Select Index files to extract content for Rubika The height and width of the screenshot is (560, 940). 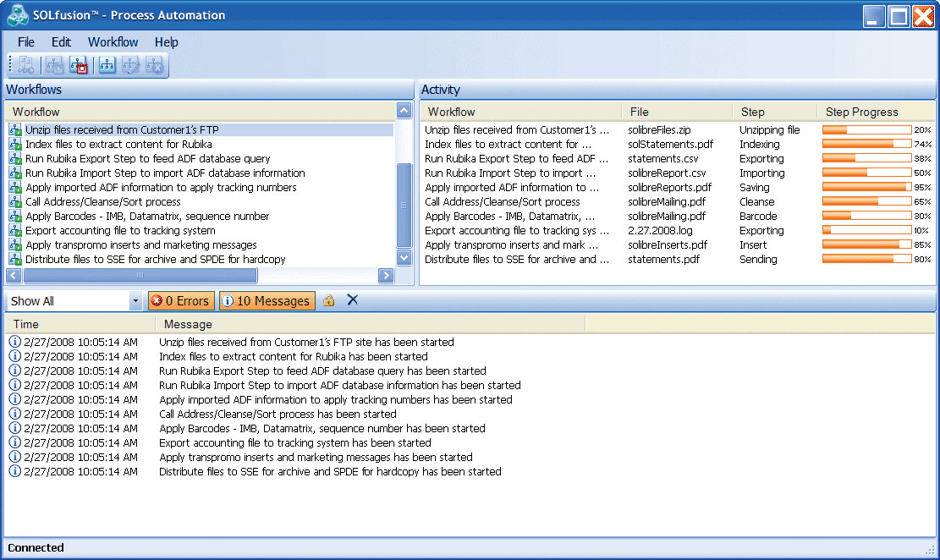pos(118,144)
